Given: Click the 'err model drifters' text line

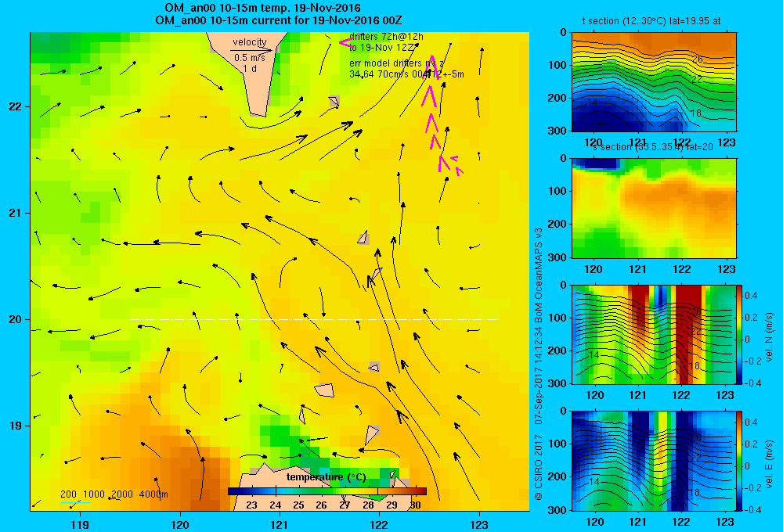Looking at the screenshot, I should (397, 63).
